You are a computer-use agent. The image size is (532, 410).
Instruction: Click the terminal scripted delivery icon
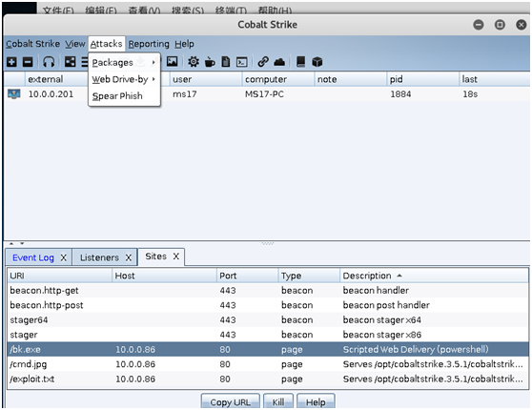coord(241,62)
